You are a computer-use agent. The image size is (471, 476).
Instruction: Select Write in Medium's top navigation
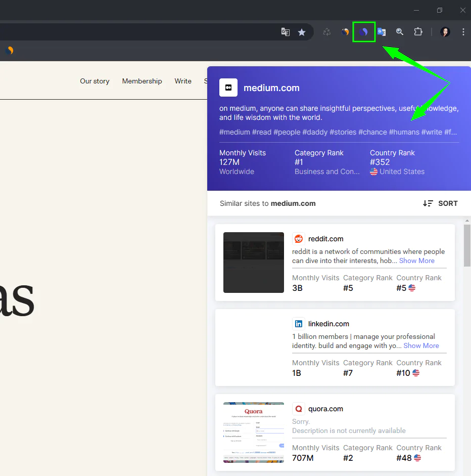[183, 81]
